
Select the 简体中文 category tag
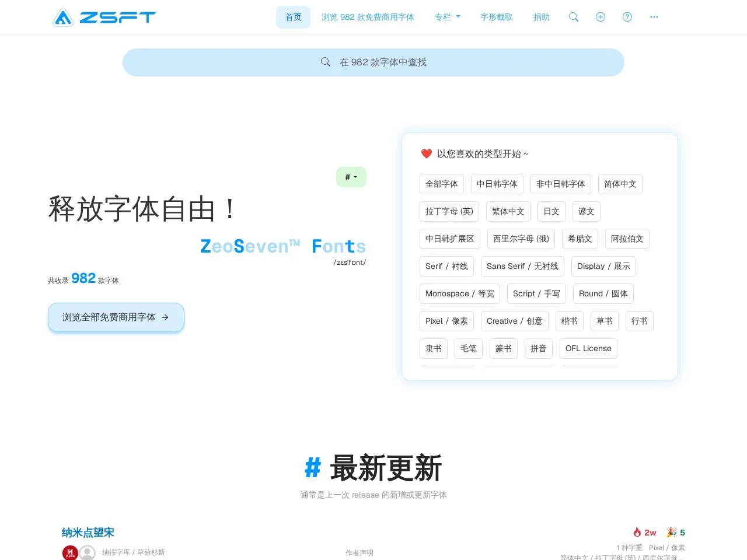(x=620, y=184)
